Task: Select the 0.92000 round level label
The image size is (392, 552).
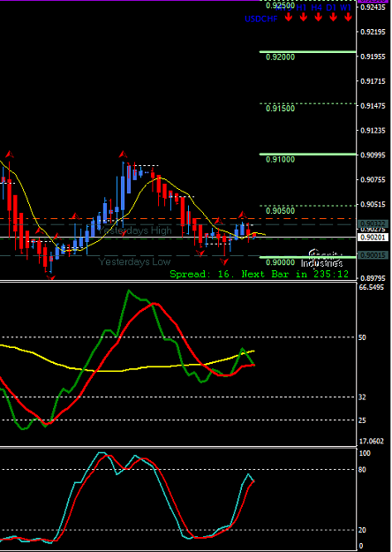Action: tap(281, 57)
